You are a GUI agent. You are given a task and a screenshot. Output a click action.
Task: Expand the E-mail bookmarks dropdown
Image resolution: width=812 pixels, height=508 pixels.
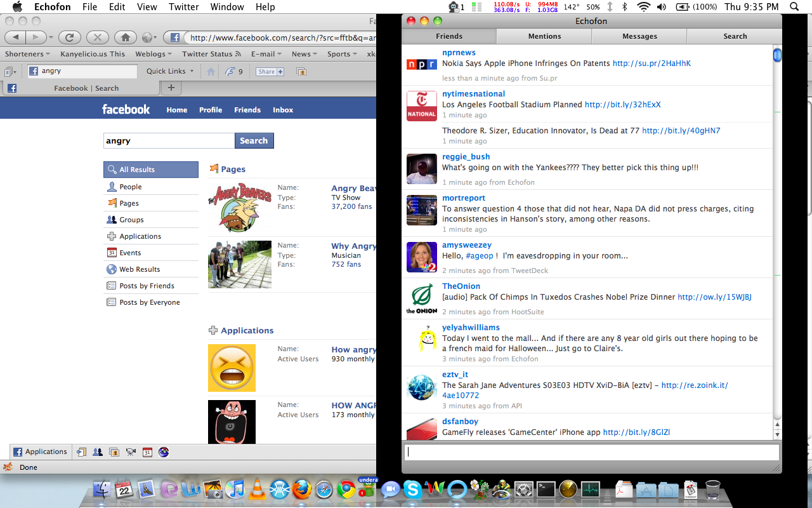click(x=266, y=54)
